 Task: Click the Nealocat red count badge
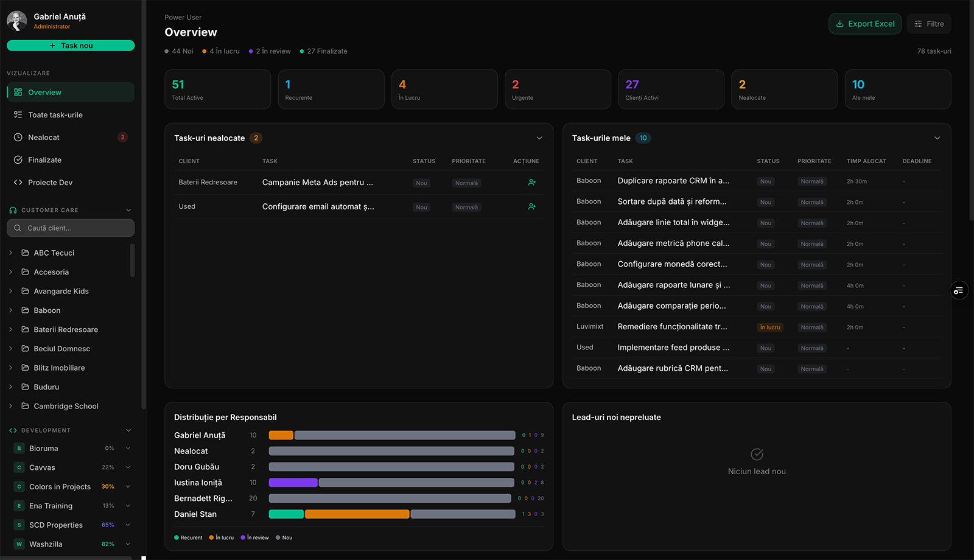(x=122, y=138)
